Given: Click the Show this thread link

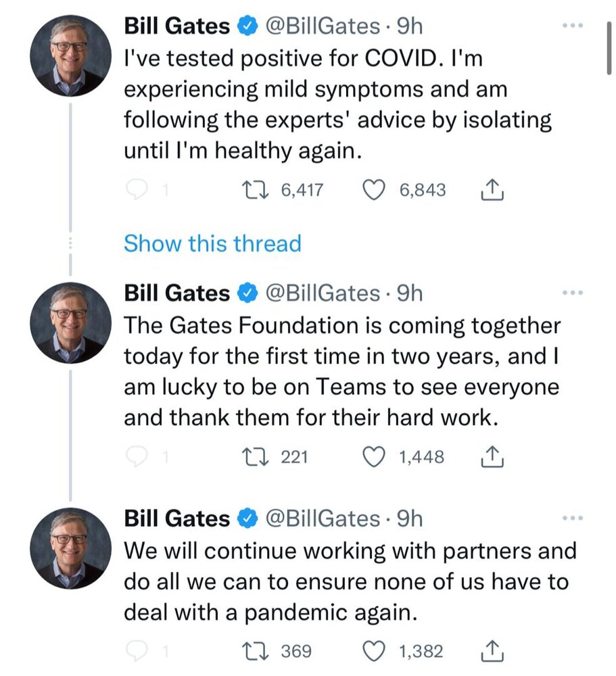Looking at the screenshot, I should [212, 243].
